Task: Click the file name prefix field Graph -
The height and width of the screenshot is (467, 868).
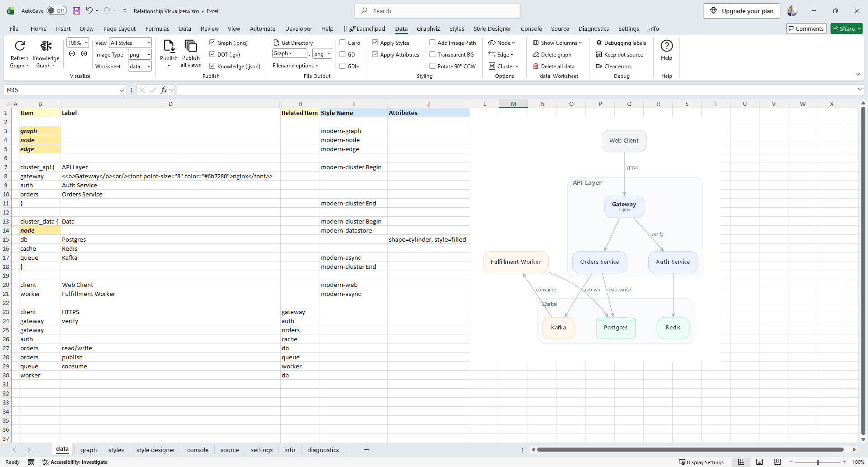Action: tap(290, 53)
